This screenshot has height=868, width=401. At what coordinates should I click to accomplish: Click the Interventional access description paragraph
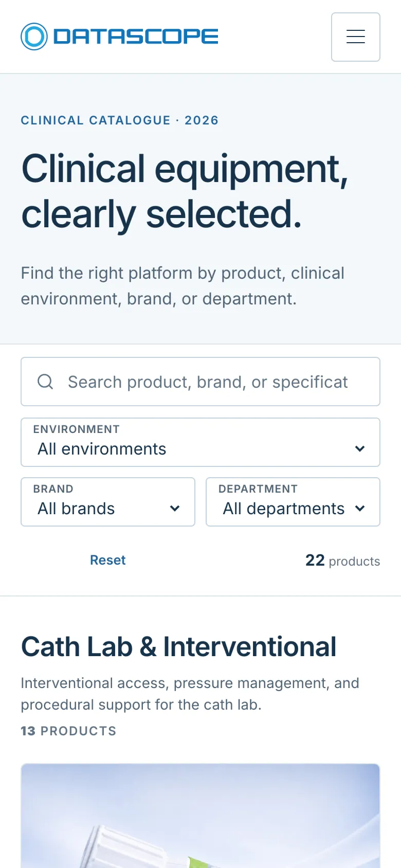pos(190,694)
